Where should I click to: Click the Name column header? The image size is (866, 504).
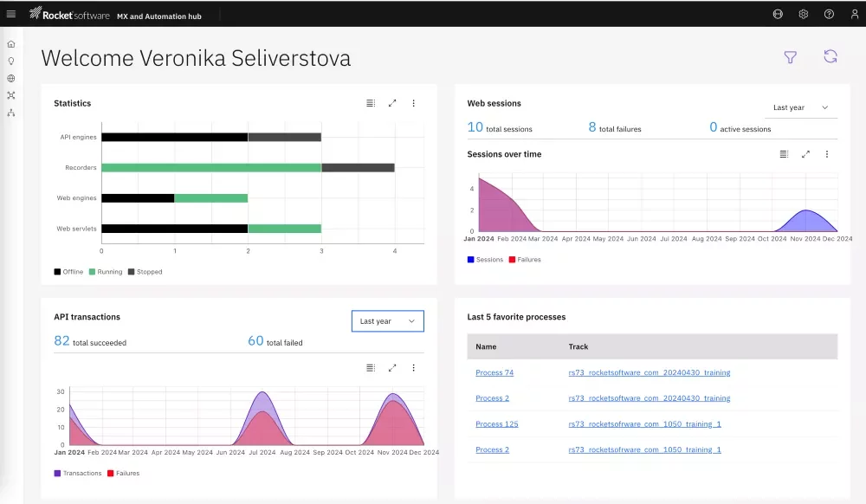click(x=486, y=346)
